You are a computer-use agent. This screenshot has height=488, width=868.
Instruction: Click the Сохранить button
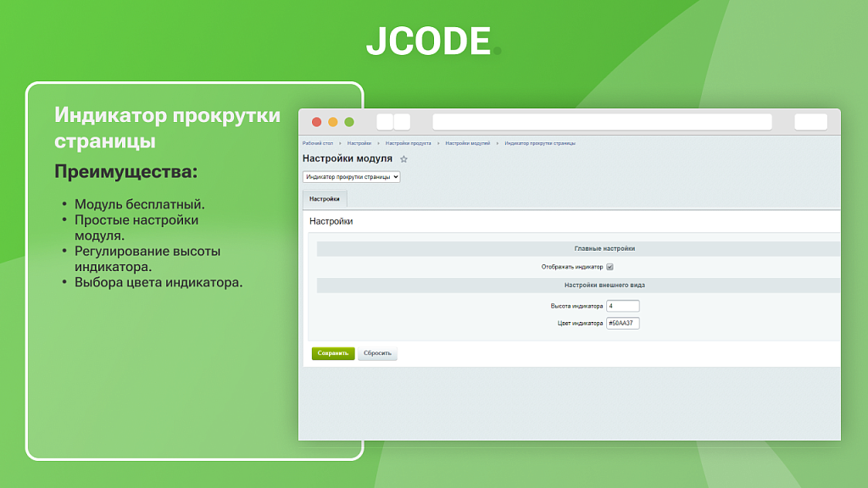point(332,353)
